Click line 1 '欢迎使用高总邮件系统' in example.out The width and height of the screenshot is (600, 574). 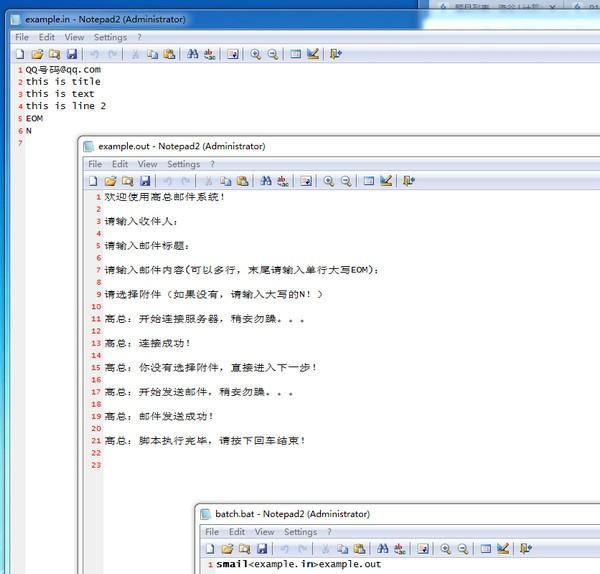[164, 197]
